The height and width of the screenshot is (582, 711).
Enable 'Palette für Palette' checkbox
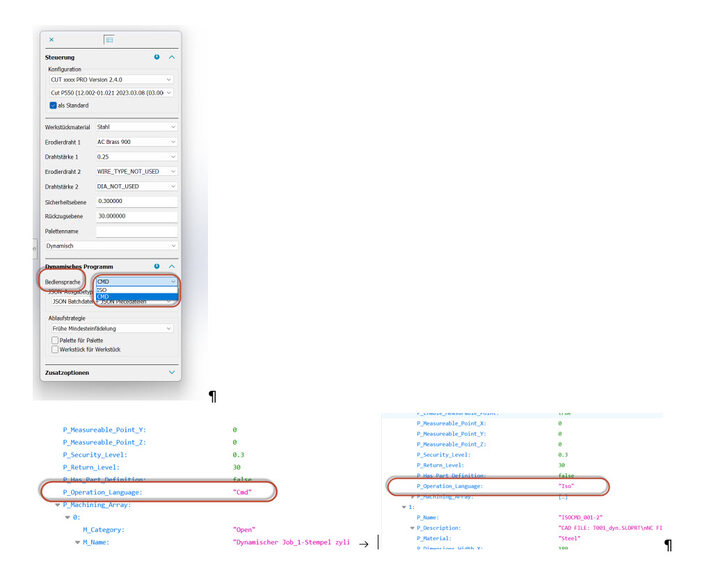coord(54,340)
